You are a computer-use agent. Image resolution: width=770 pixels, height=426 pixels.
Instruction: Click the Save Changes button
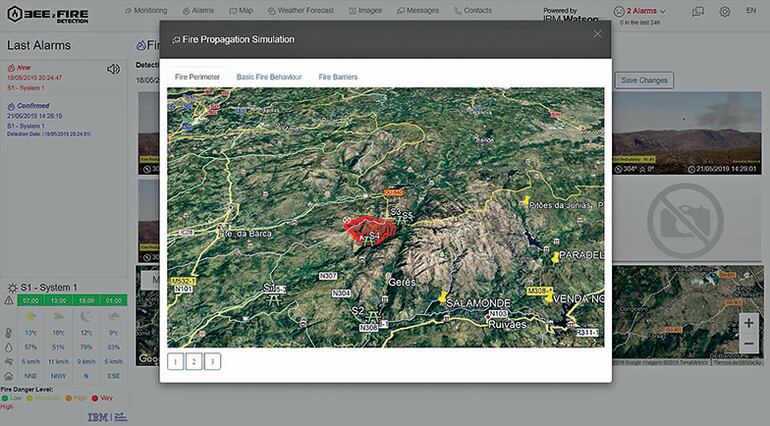pos(645,80)
